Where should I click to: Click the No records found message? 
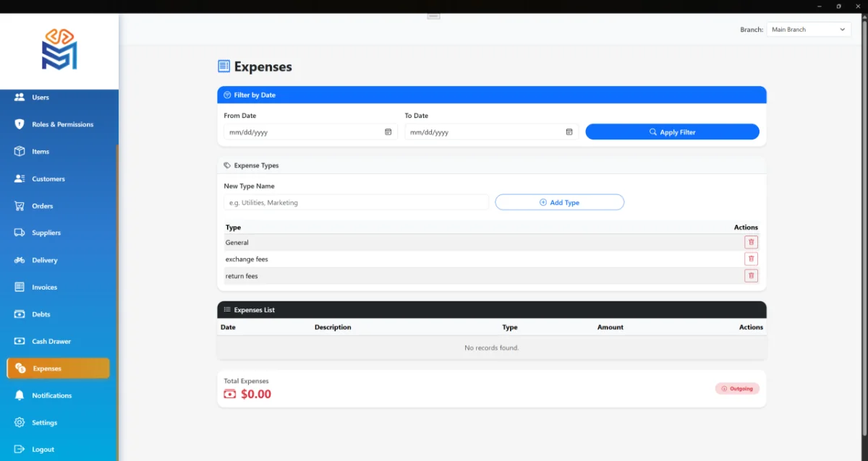click(x=492, y=348)
